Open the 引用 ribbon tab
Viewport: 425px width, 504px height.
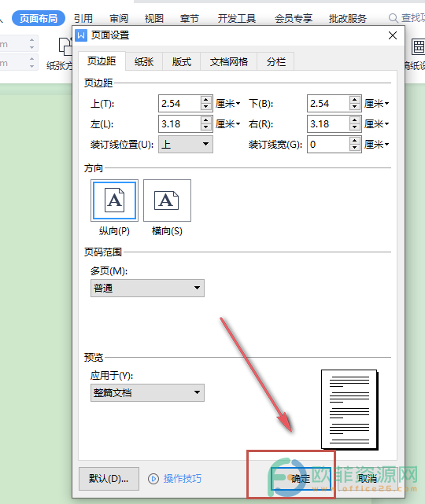coord(83,18)
